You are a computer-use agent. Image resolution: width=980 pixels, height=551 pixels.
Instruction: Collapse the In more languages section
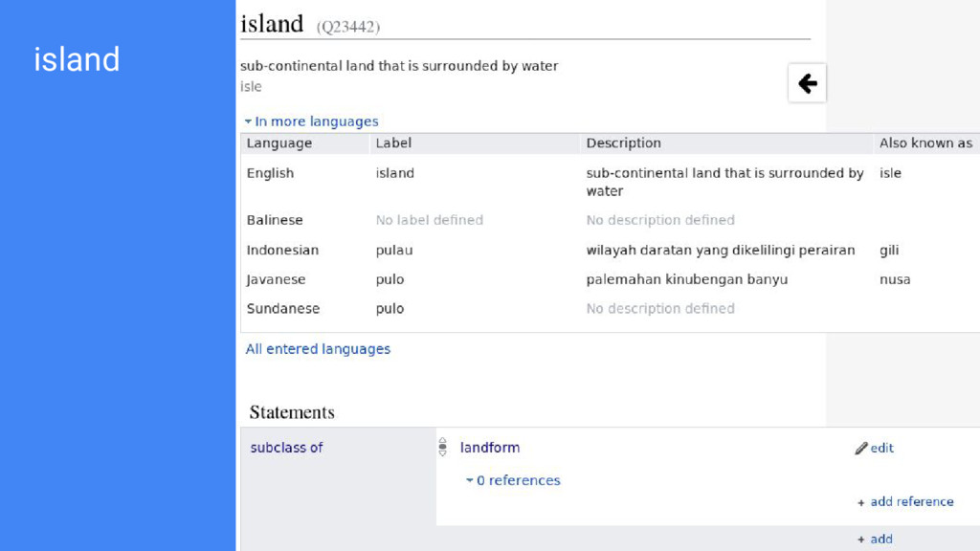[x=311, y=121]
